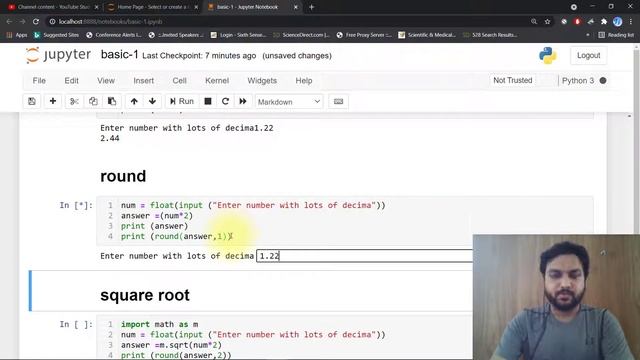Viewport: 640px width, 360px height.
Task: Click the Logout button
Action: pos(589,56)
